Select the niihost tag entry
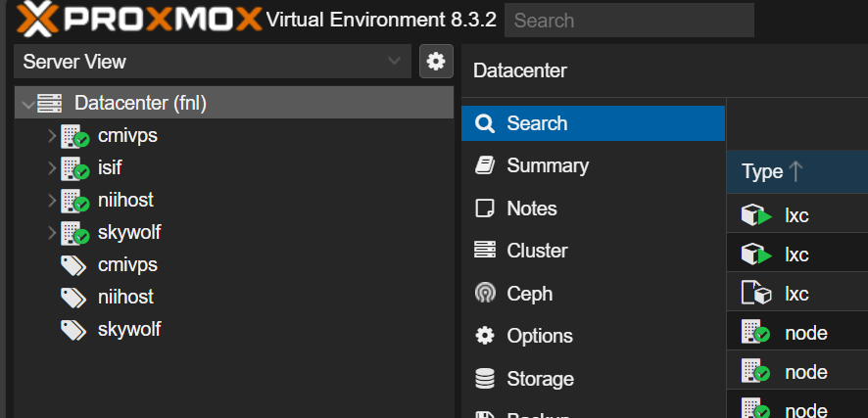The height and width of the screenshot is (418, 868). pos(125,297)
